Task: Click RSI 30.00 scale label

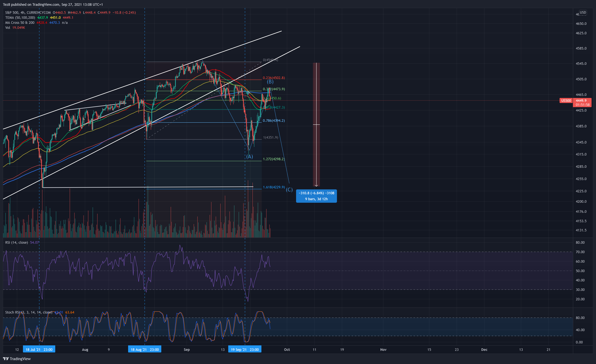Action: tap(580, 290)
